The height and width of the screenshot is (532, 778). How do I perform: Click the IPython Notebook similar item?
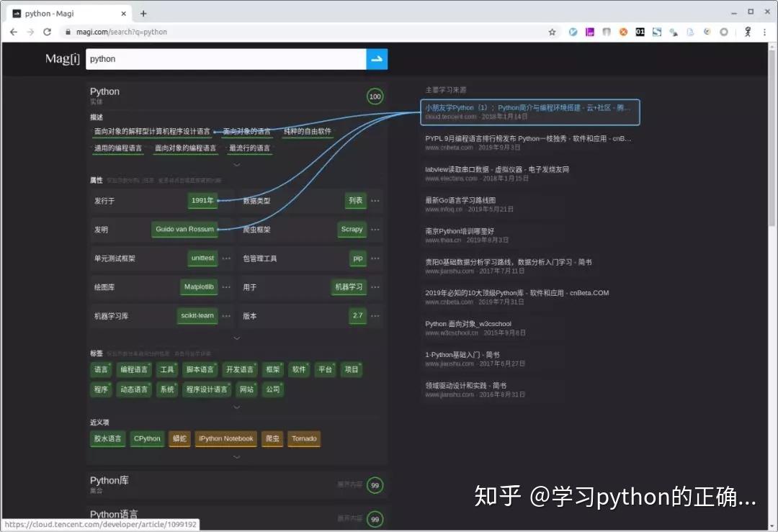[225, 438]
